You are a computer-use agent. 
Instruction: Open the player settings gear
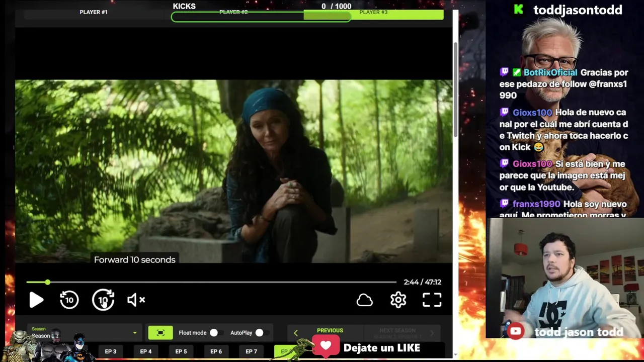pyautogui.click(x=398, y=300)
